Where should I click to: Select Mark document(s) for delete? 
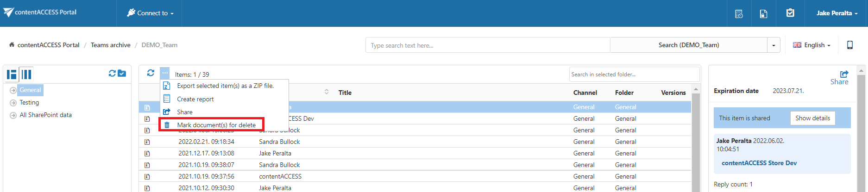(x=216, y=125)
